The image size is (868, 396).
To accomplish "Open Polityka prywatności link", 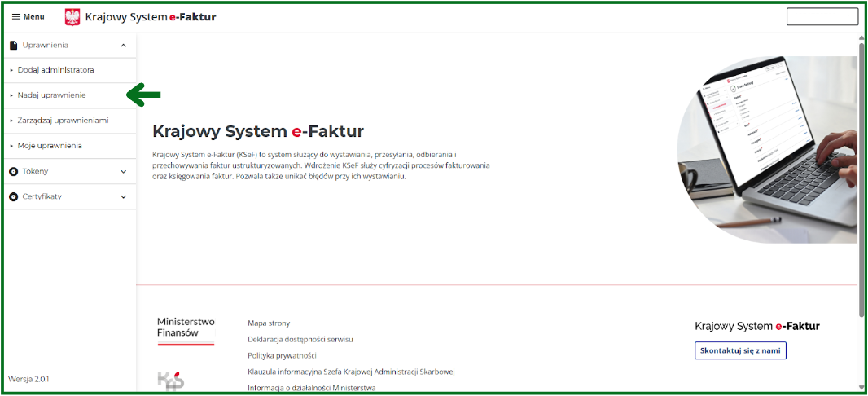I will tap(283, 355).
